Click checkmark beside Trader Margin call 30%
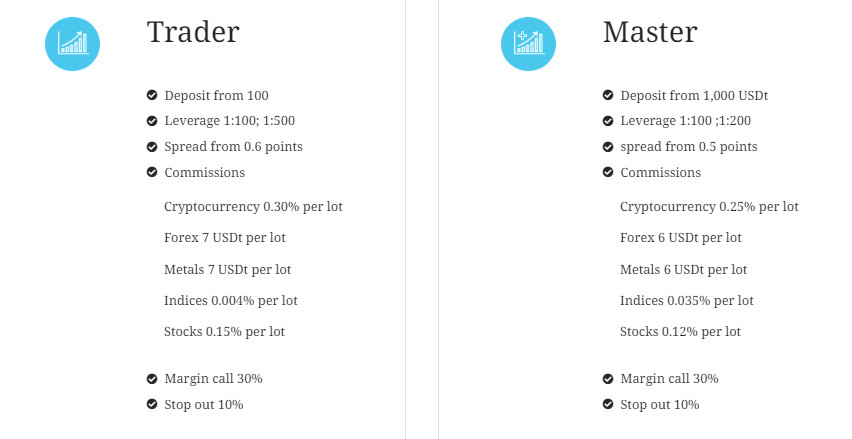The image size is (852, 439). [x=152, y=379]
